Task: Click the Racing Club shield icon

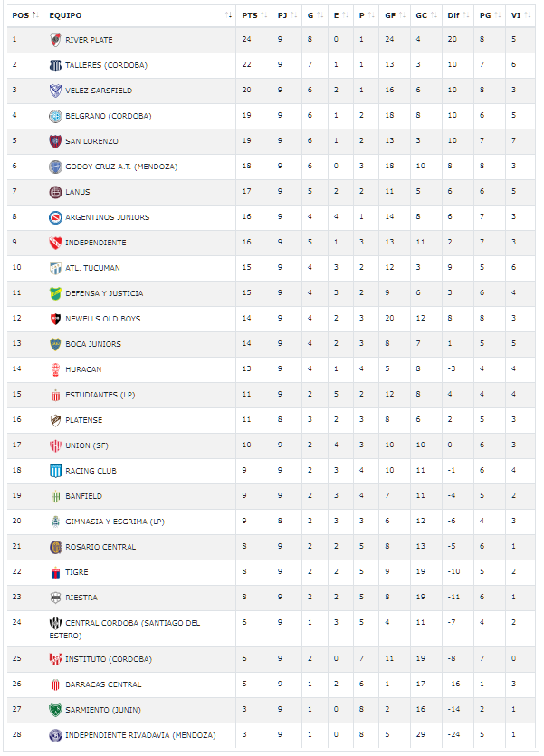Action: pos(55,471)
